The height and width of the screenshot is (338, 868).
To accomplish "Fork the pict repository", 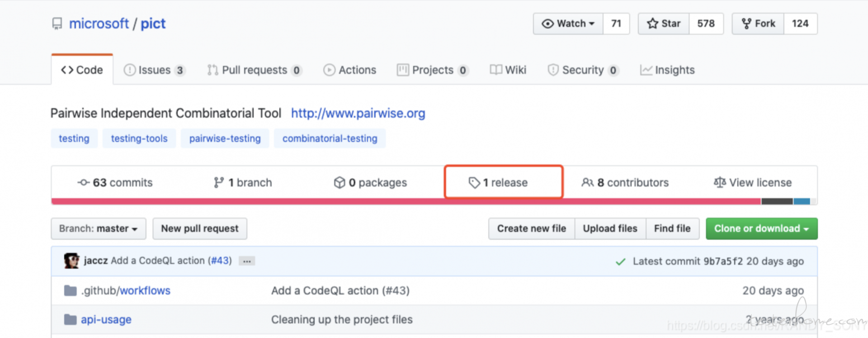I will tap(758, 24).
